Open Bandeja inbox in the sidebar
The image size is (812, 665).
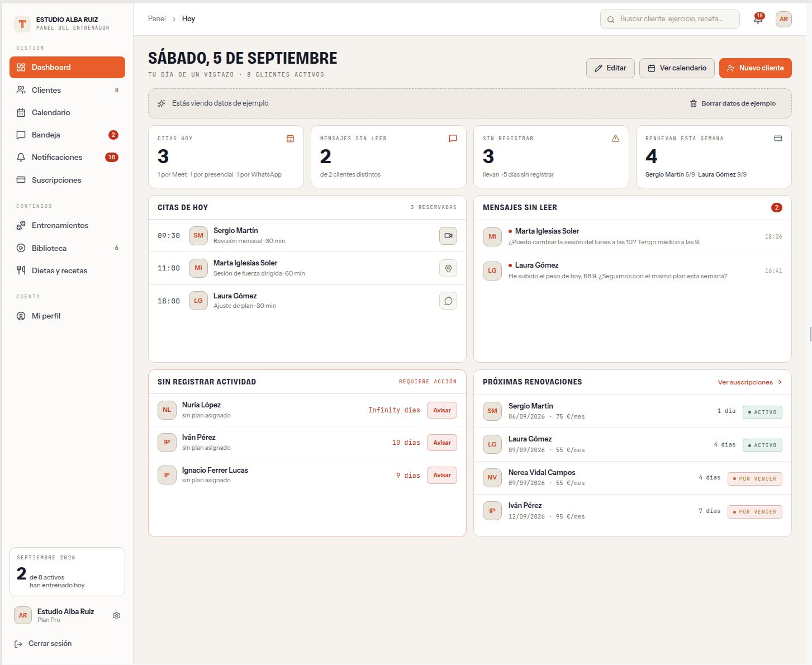67,135
